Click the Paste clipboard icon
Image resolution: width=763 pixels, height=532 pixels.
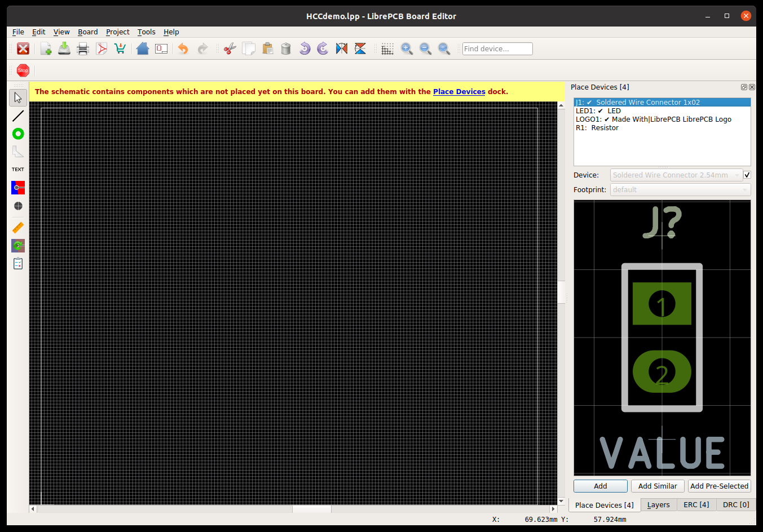coord(267,49)
